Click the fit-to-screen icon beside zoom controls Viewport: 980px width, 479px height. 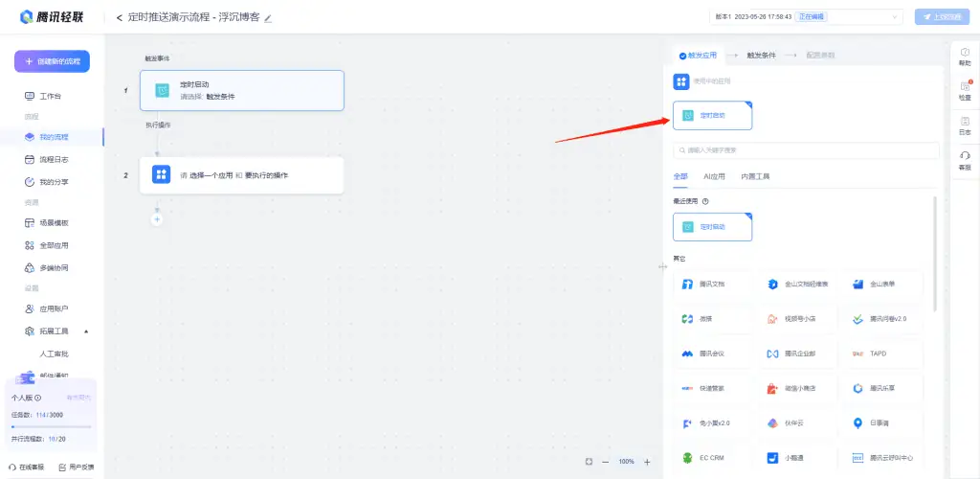tap(589, 462)
